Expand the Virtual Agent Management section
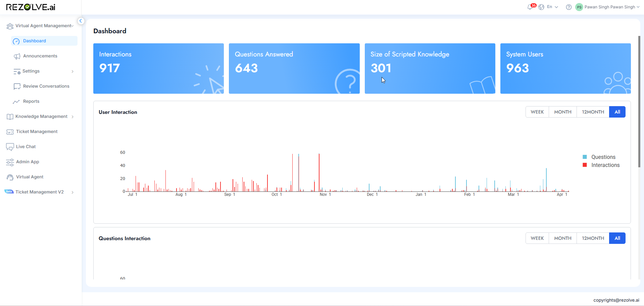This screenshot has width=644, height=306. (72, 26)
